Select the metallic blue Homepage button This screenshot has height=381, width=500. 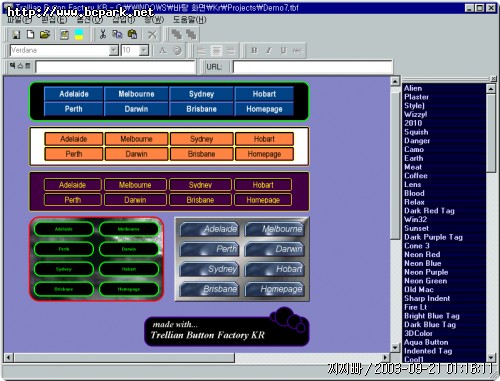(275, 289)
